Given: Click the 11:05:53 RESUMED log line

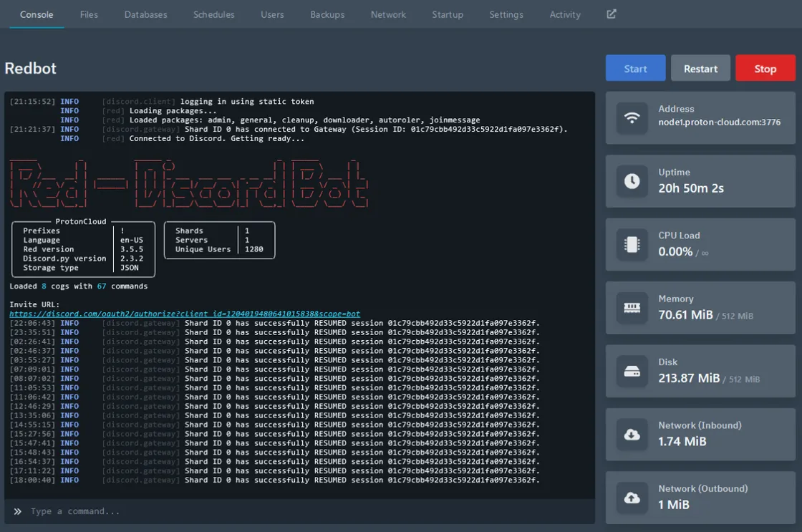Looking at the screenshot, I should pyautogui.click(x=275, y=387).
